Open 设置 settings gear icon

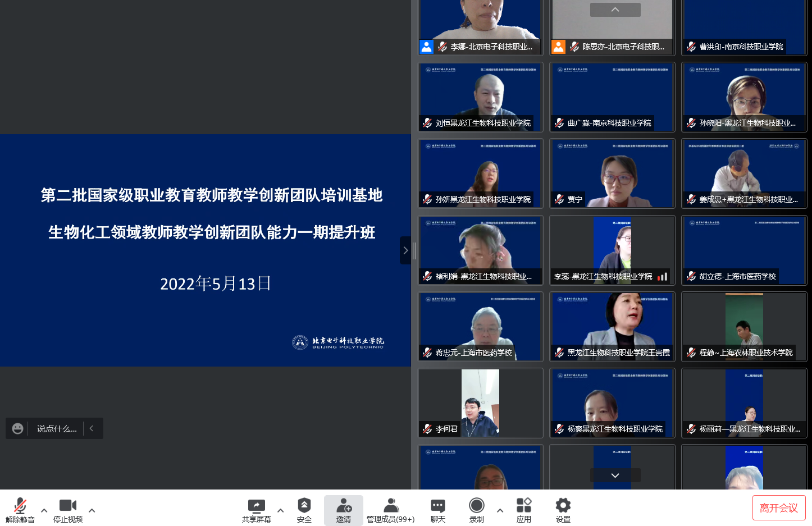tap(563, 510)
